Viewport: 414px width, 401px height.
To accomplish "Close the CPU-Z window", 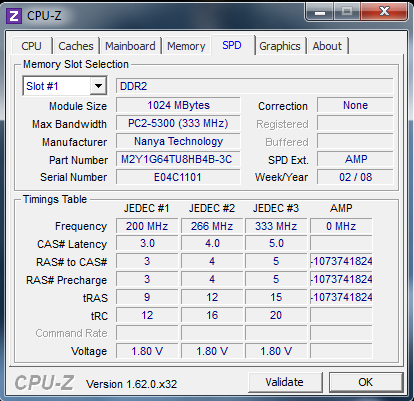I will pos(384,12).
